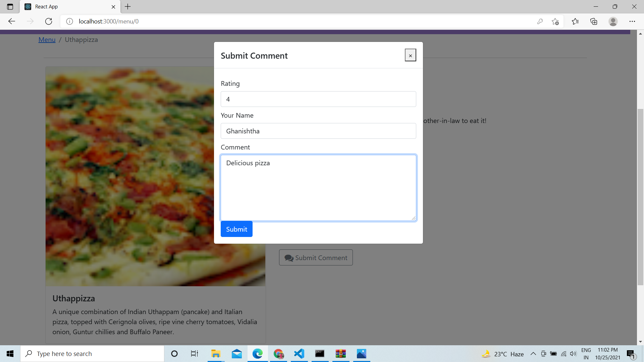Open File Explorer from taskbar
Viewport: 644px width, 362px height.
pos(216,354)
